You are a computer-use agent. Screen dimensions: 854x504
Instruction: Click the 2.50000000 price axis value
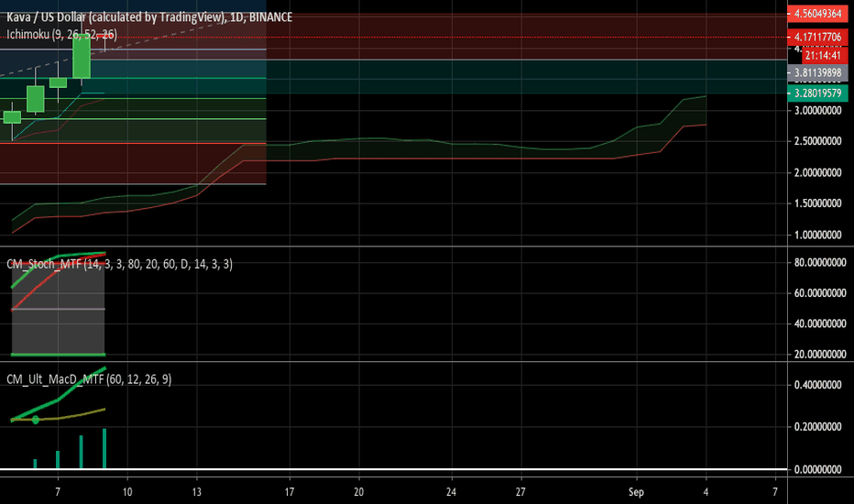817,142
